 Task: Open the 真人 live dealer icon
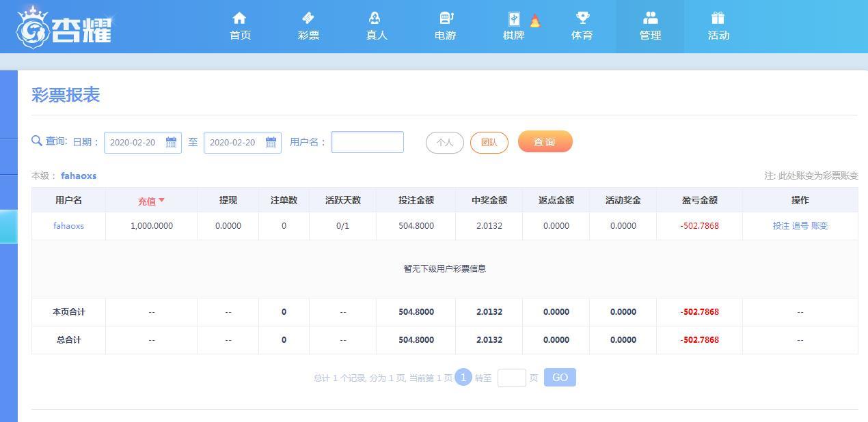[x=376, y=18]
